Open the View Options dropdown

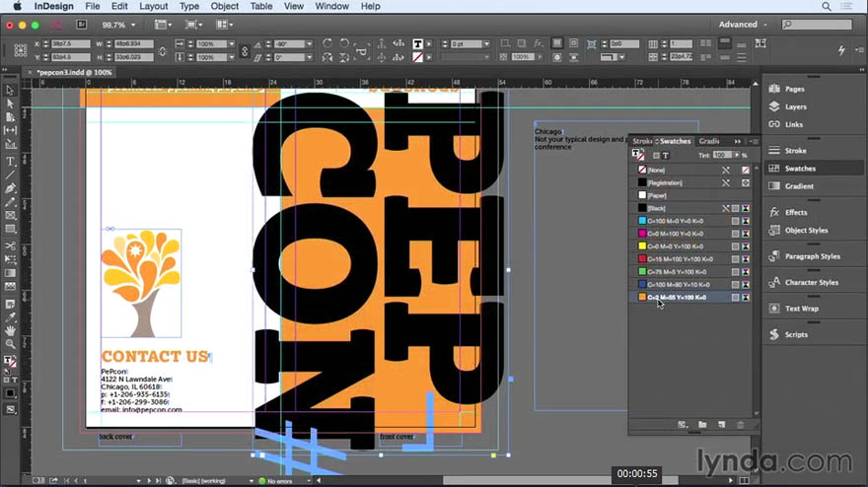point(163,25)
